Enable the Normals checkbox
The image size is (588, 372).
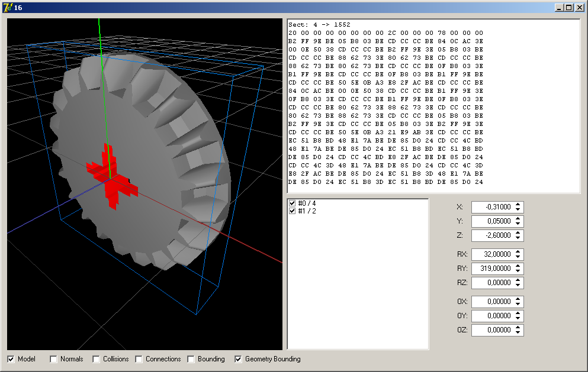pos(54,359)
